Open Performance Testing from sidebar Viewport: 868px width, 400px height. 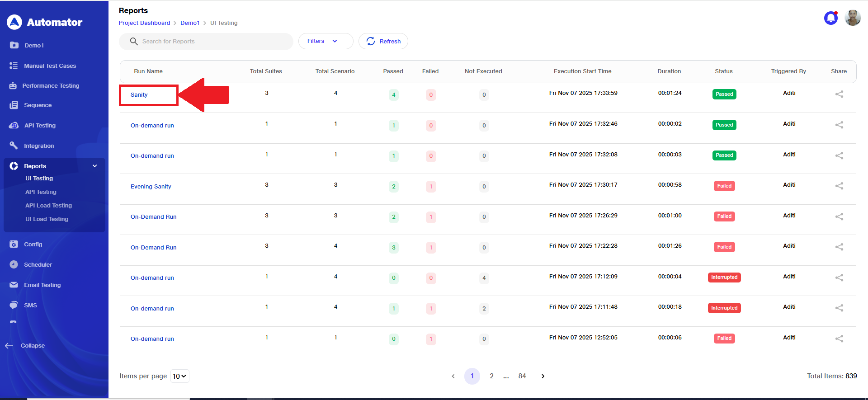click(50, 86)
